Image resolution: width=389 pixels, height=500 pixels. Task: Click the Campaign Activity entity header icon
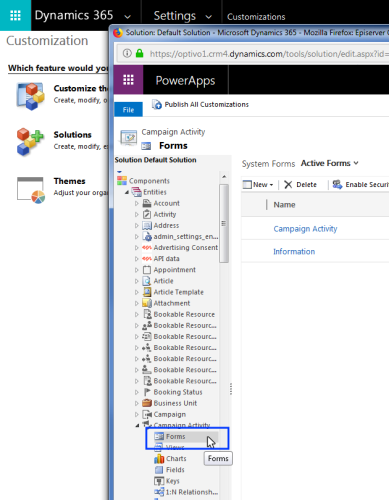click(129, 137)
